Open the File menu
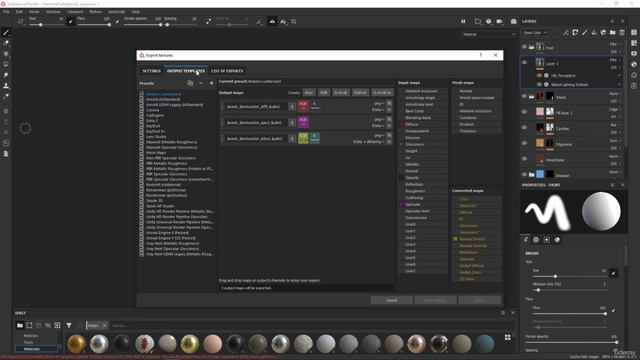 pyautogui.click(x=6, y=12)
